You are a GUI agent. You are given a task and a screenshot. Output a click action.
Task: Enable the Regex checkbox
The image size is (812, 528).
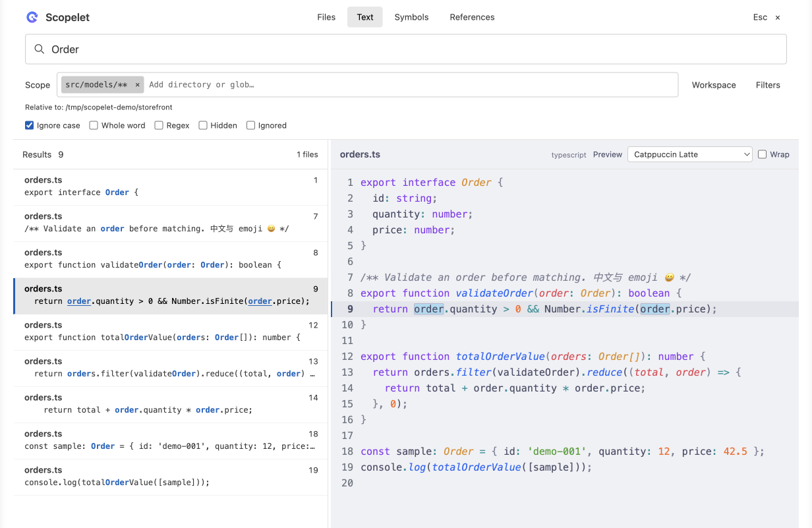[159, 125]
